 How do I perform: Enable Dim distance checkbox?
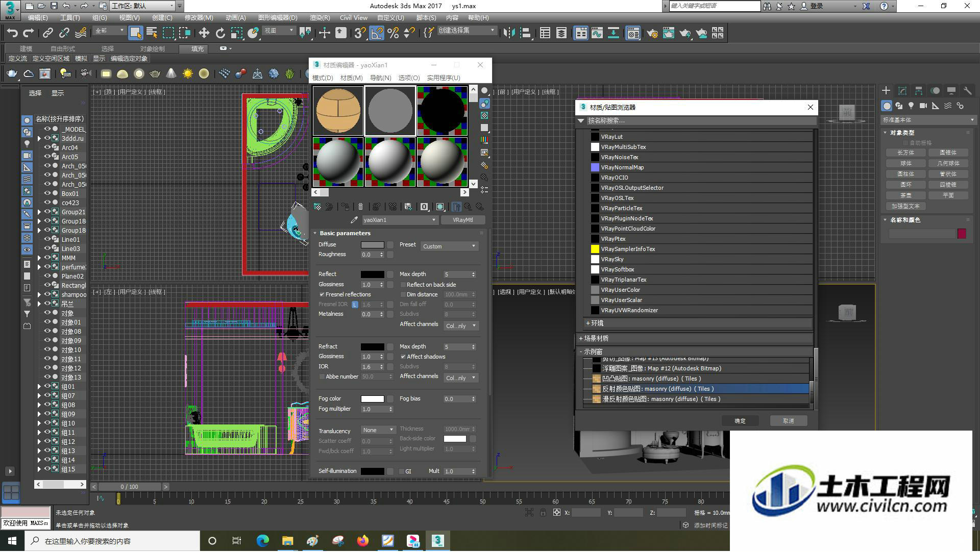[x=403, y=294]
